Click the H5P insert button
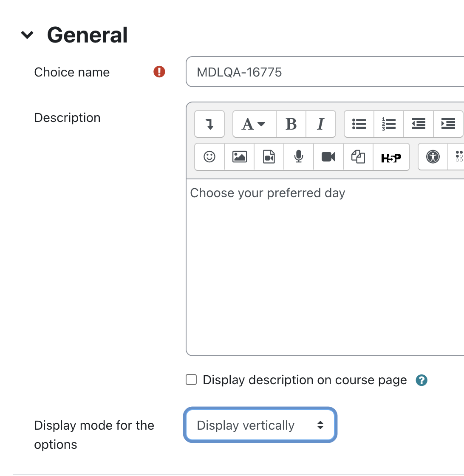Screen dimensions: 464x476 (x=391, y=157)
